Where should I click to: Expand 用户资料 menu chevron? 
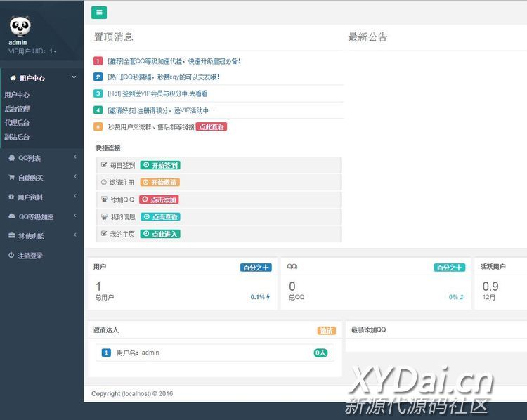click(x=75, y=195)
